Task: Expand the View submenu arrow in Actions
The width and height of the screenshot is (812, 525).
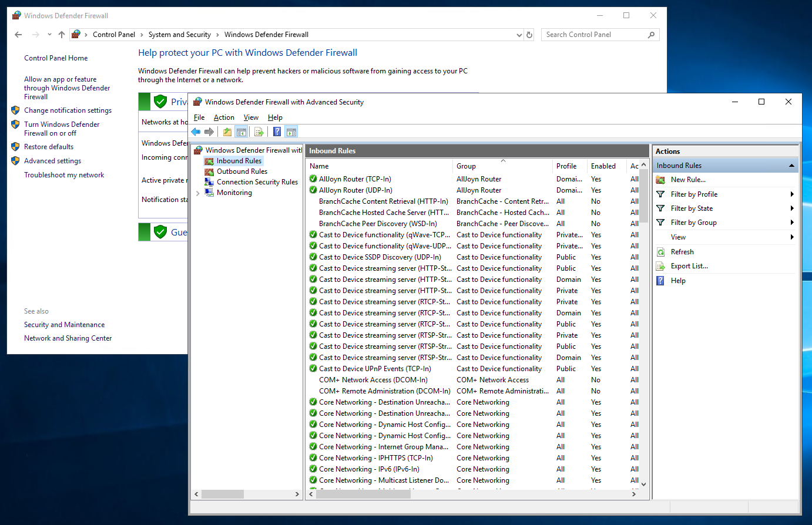Action: click(792, 237)
